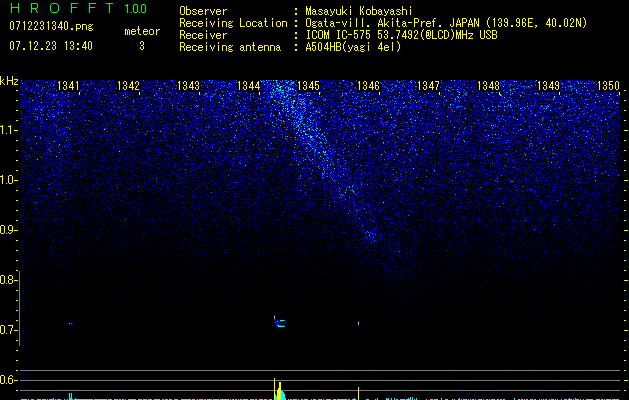Image resolution: width=629 pixels, height=400 pixels.
Task: Click the kHz axis unit label
Action: tap(9, 81)
